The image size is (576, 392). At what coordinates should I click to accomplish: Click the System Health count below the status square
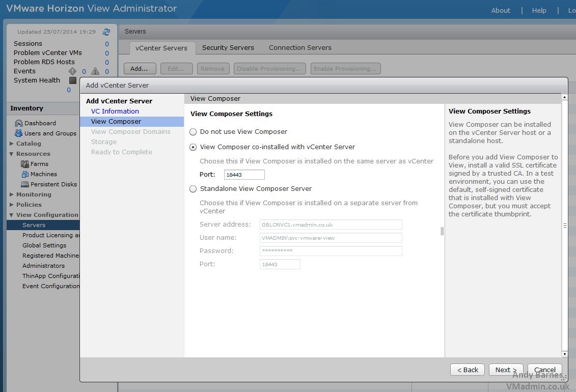pos(69,90)
